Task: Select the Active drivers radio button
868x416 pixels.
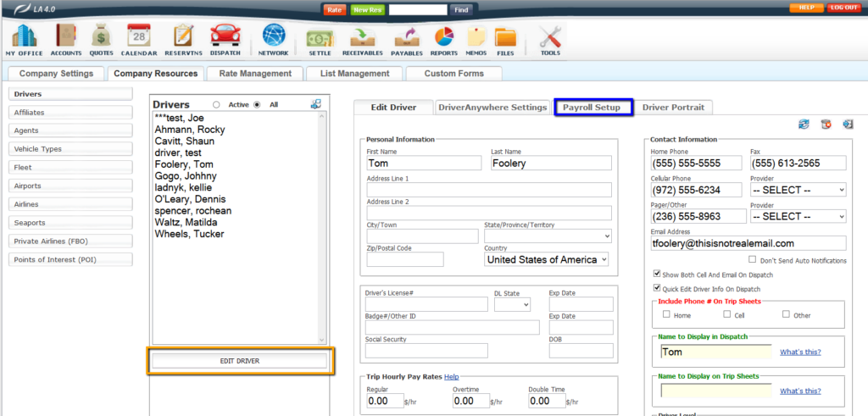Action: pyautogui.click(x=217, y=105)
